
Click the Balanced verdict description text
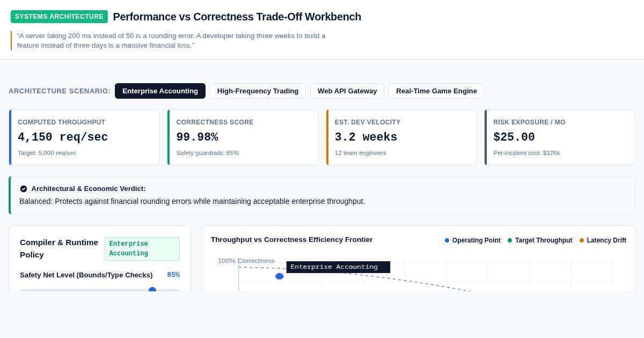pos(192,201)
